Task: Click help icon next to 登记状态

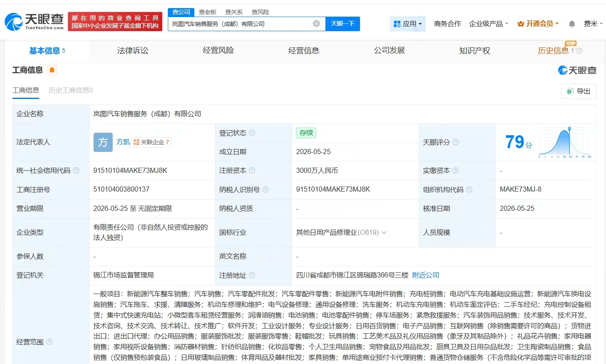Action: coord(252,133)
